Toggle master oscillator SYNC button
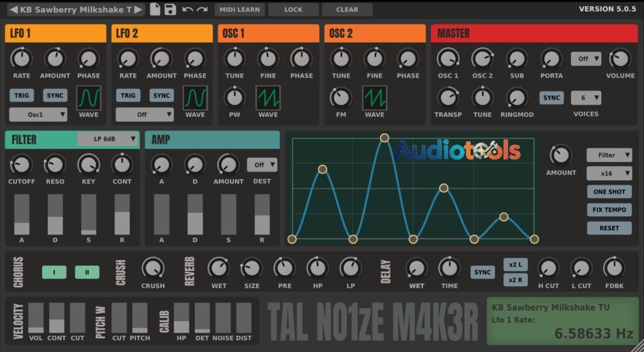 (551, 97)
